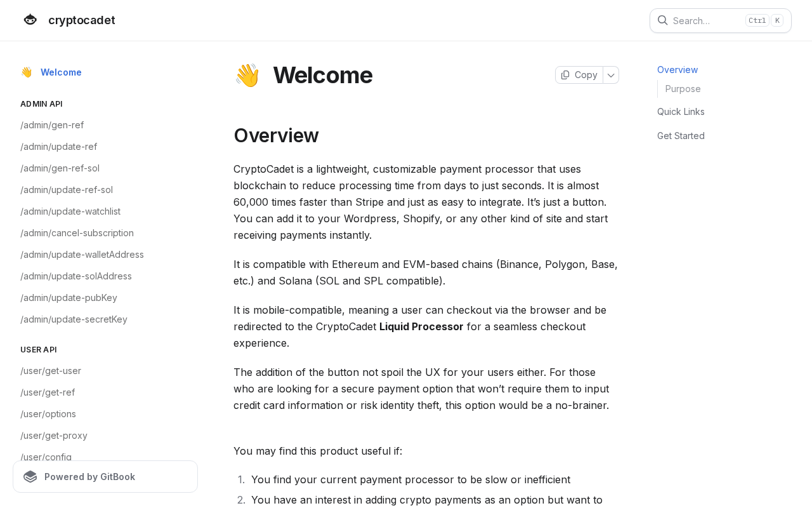The height and width of the screenshot is (508, 812).
Task: Select /admin/update-secretKey sidebar item
Action: tap(74, 319)
